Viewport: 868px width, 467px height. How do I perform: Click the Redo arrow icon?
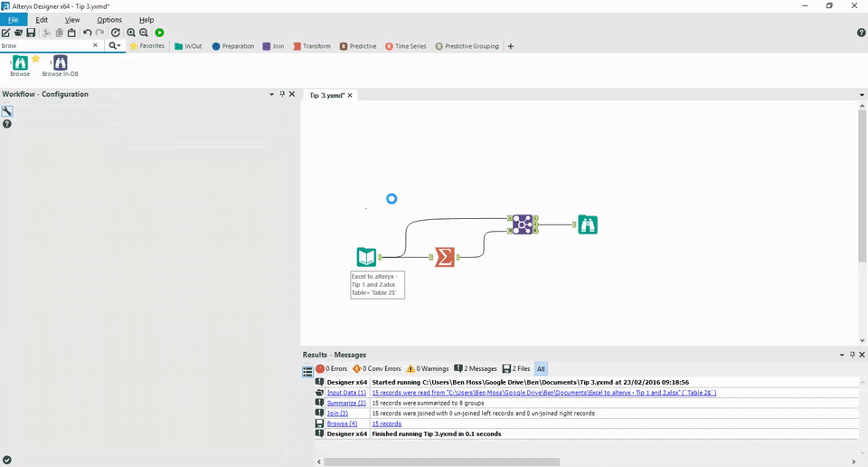99,33
